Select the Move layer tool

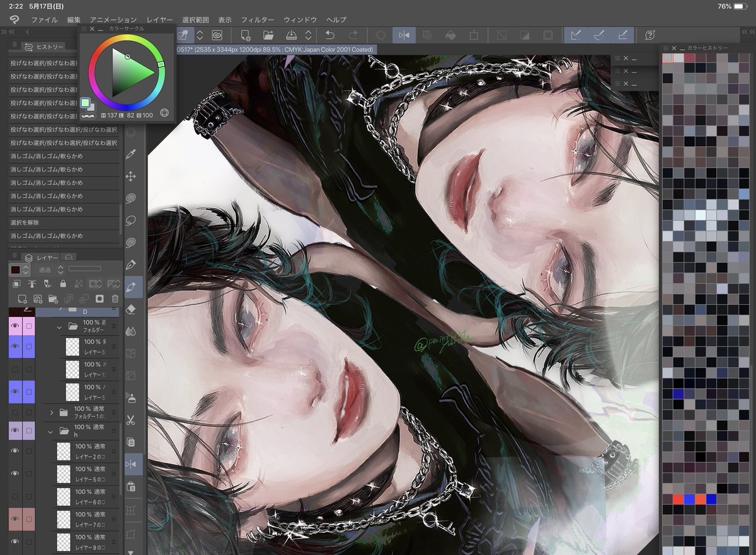coord(131,176)
